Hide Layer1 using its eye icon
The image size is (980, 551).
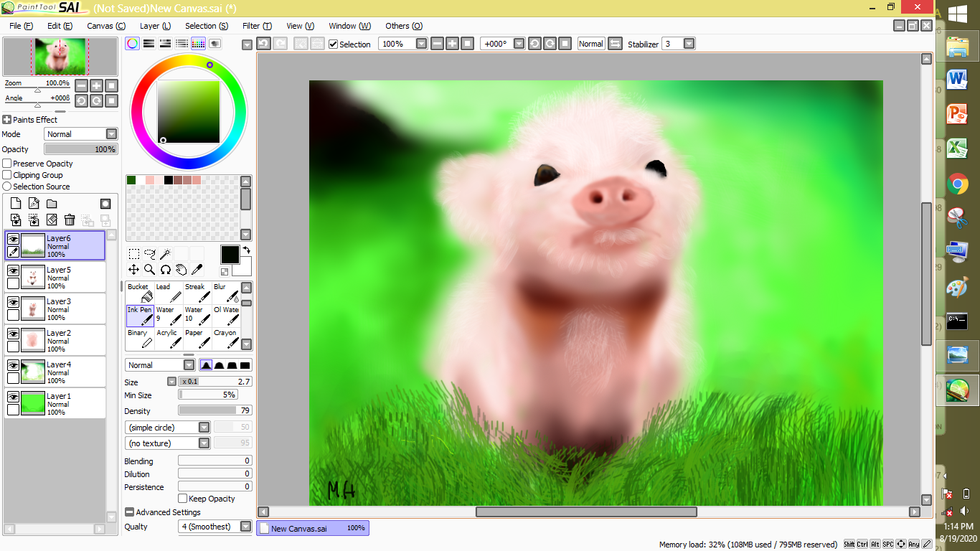(13, 397)
